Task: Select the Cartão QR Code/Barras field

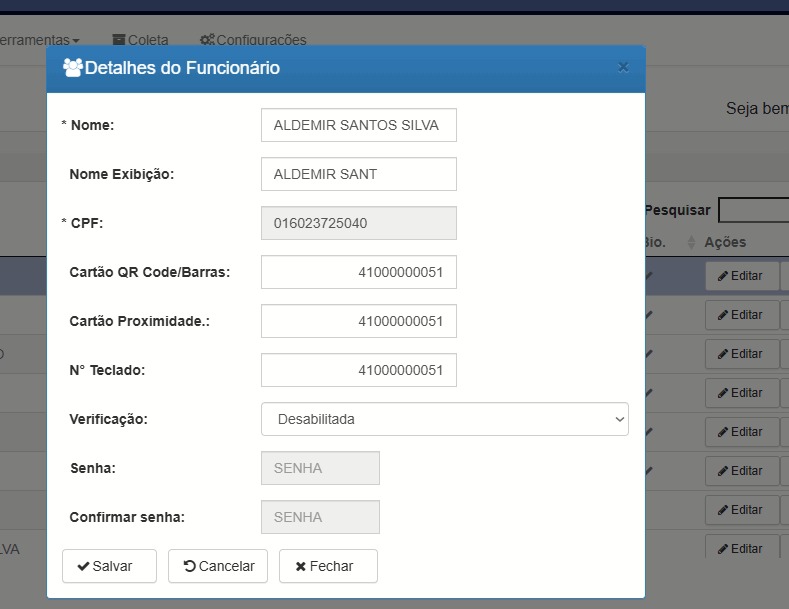Action: pyautogui.click(x=358, y=272)
